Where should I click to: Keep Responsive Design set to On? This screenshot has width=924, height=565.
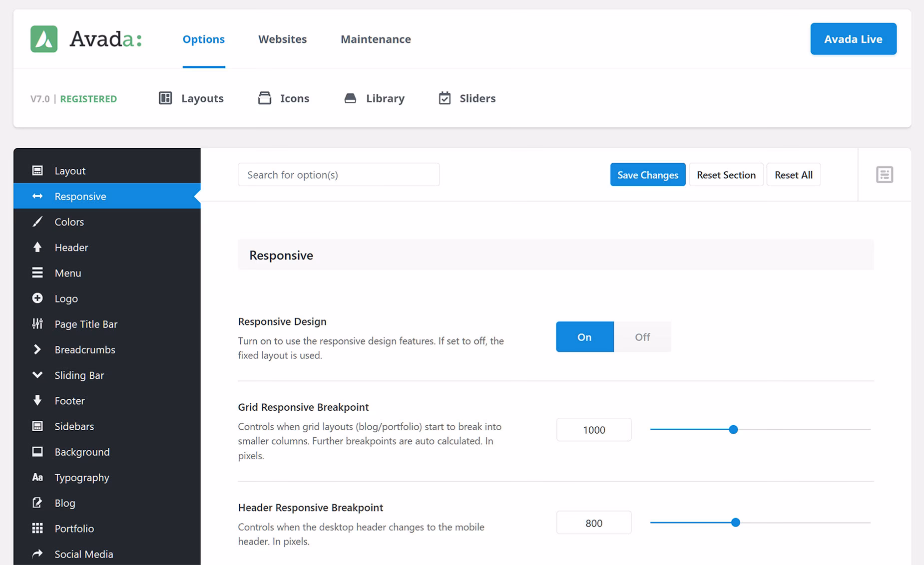coord(584,336)
